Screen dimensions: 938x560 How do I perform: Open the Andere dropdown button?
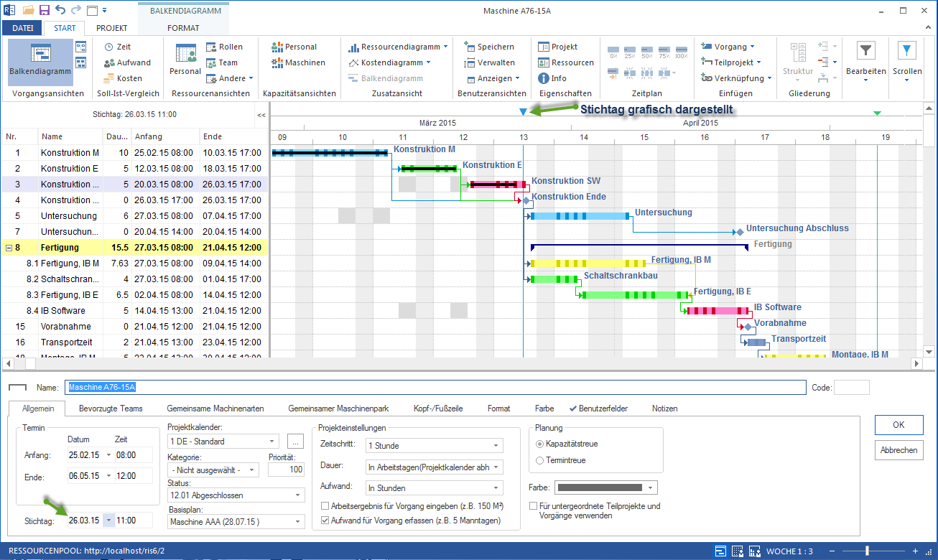coord(231,78)
